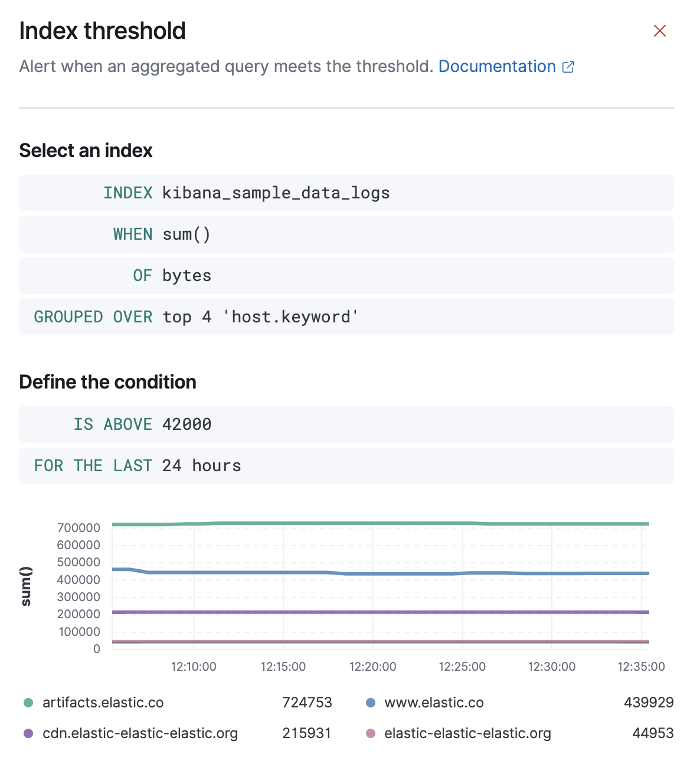Click the blue www.elastic.co legend dot
The height and width of the screenshot is (770, 700).
pos(369,702)
